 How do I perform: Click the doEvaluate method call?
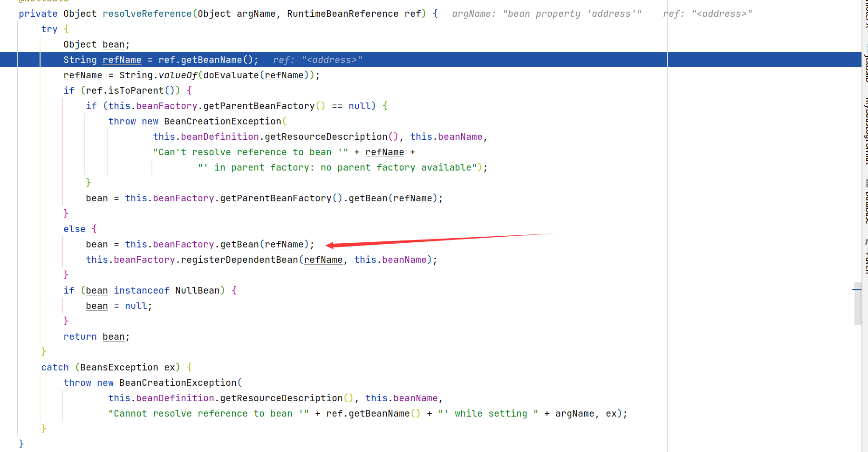(x=231, y=75)
